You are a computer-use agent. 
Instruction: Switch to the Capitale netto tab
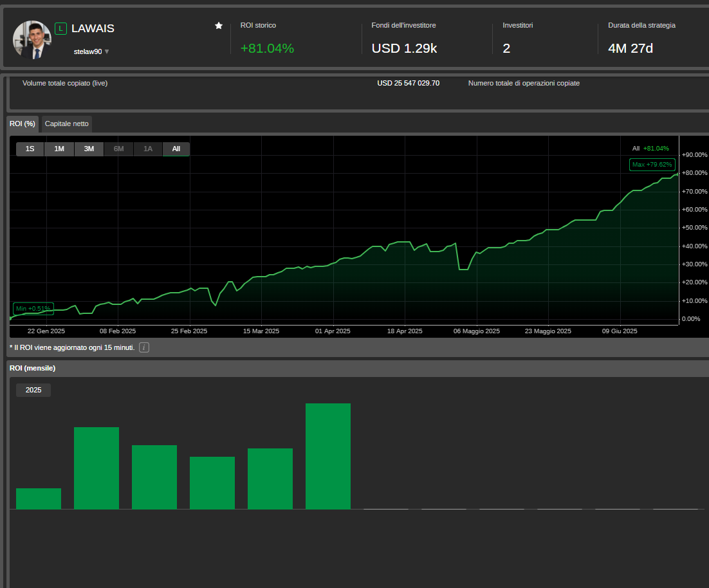[66, 124]
